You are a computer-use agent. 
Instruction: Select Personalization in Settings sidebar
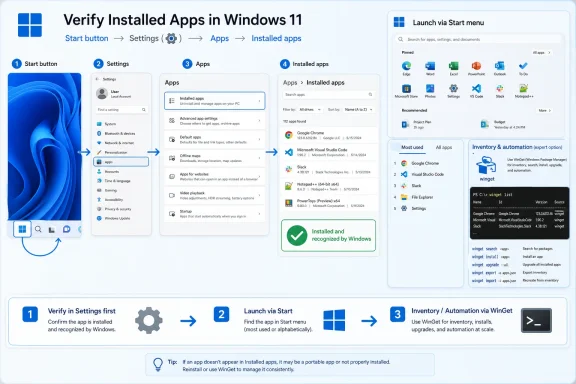pos(121,152)
